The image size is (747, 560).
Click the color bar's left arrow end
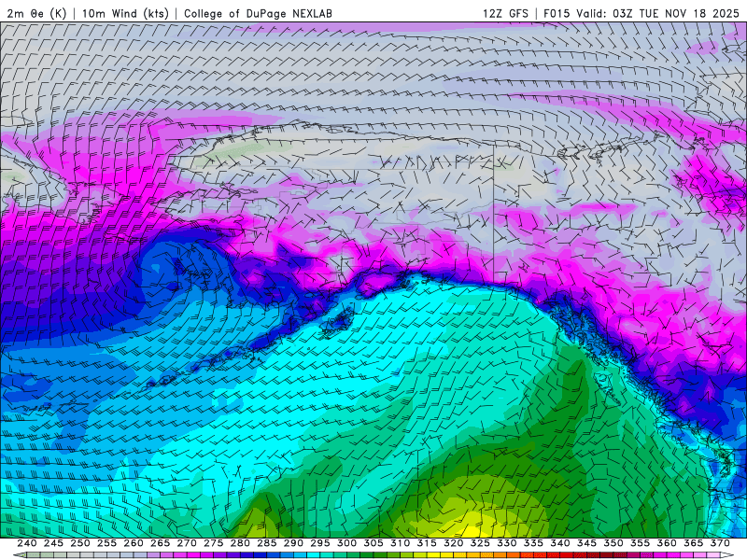pyautogui.click(x=20, y=555)
